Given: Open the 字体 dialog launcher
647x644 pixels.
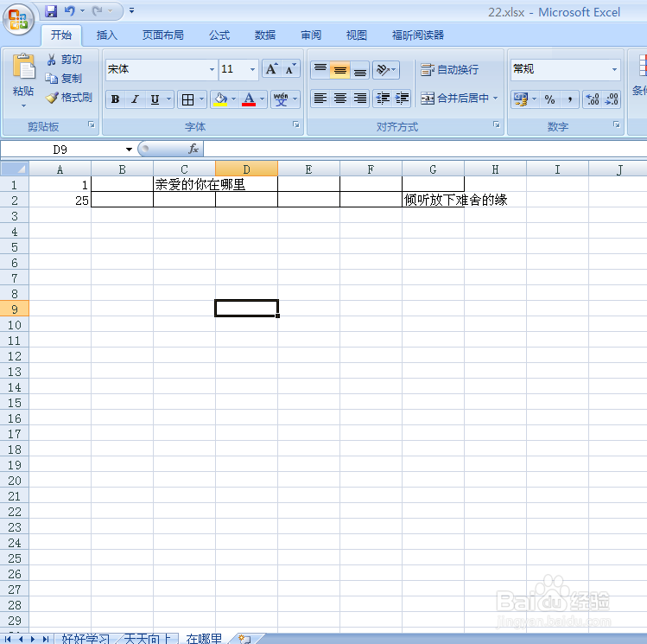Looking at the screenshot, I should (x=295, y=124).
